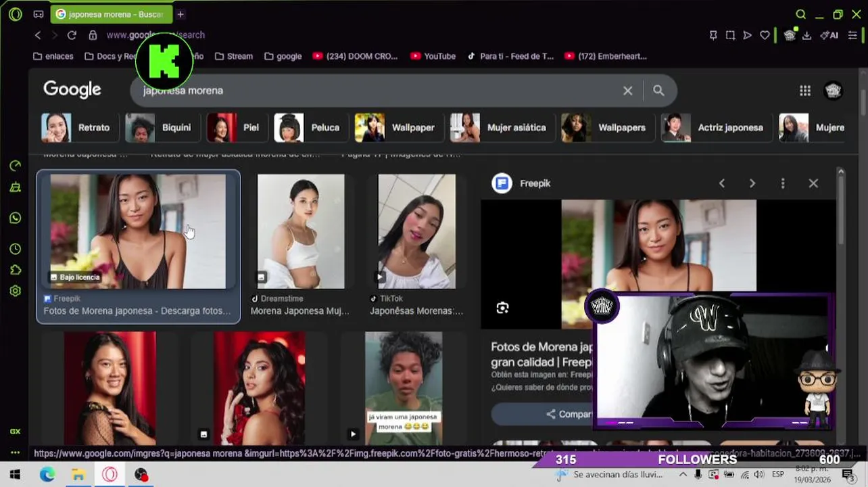Open History clock in the sidebar
This screenshot has width=868, height=487.
tap(15, 249)
